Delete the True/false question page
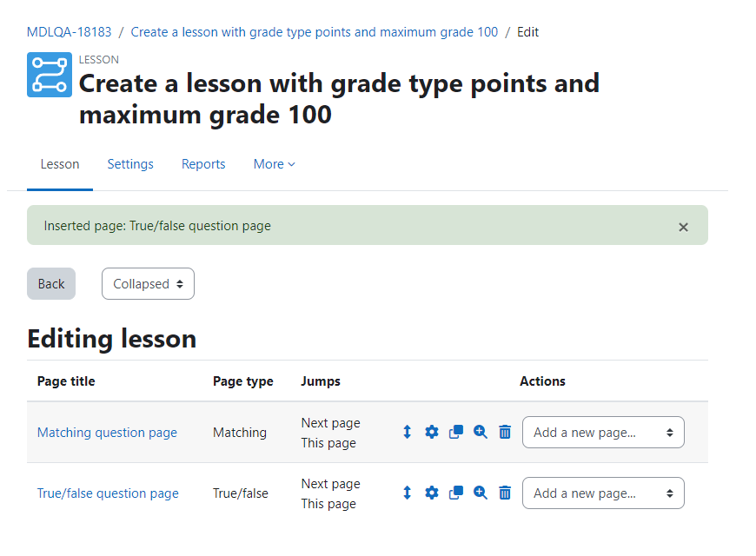This screenshot has height=556, width=756. click(x=505, y=493)
